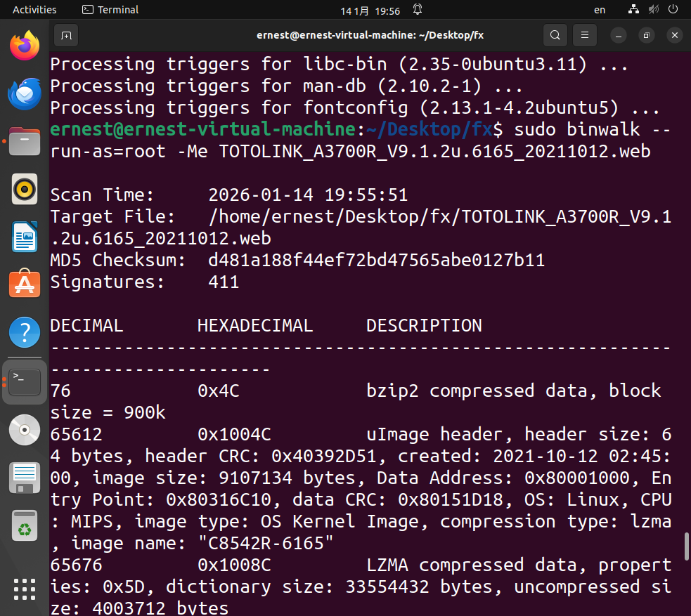Show all applications grid

pyautogui.click(x=25, y=589)
